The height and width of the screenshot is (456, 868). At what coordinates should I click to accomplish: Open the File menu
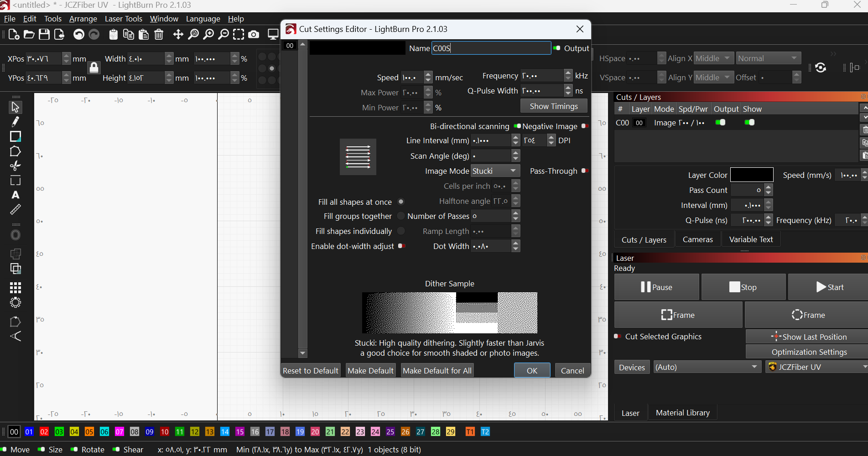click(x=10, y=19)
